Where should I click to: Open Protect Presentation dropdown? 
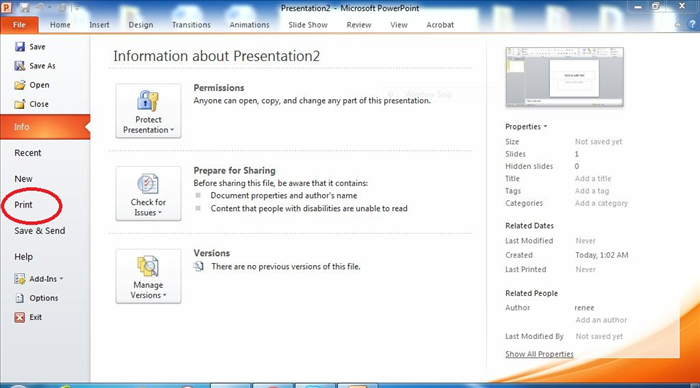[148, 111]
